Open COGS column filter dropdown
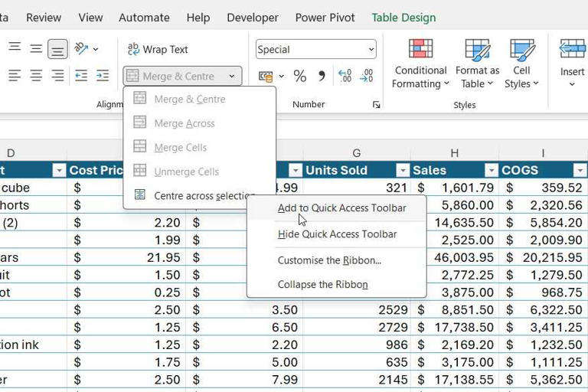 tap(580, 170)
